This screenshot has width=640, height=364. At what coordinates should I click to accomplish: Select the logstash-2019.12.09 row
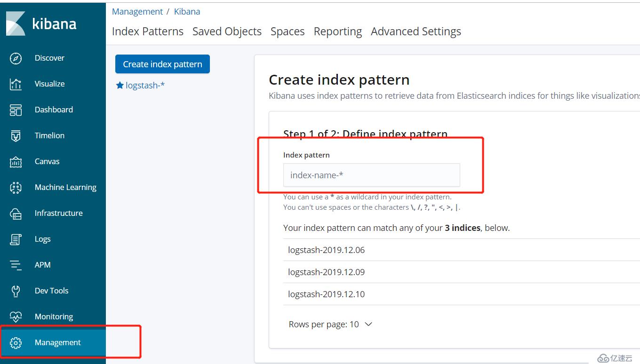click(461, 272)
